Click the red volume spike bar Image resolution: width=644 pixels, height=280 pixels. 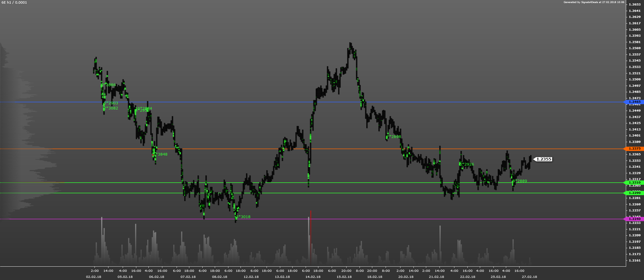point(311,237)
